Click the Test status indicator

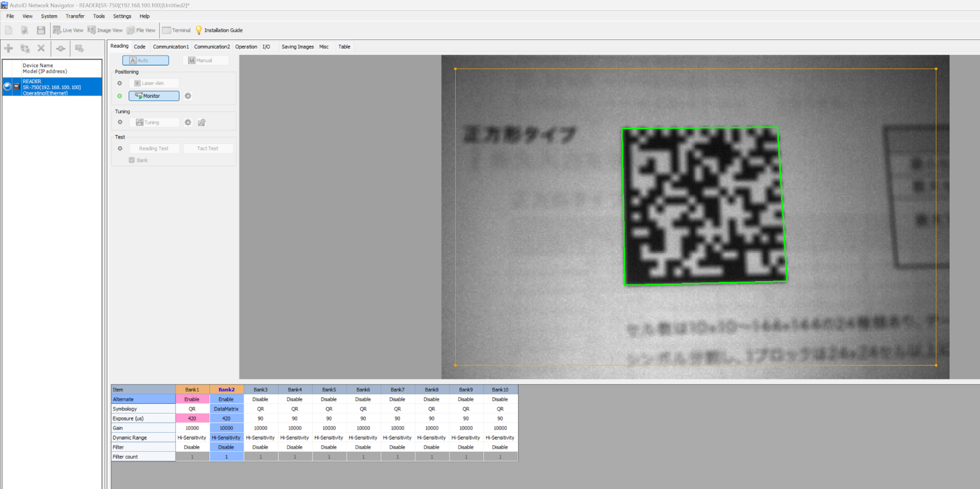(120, 149)
